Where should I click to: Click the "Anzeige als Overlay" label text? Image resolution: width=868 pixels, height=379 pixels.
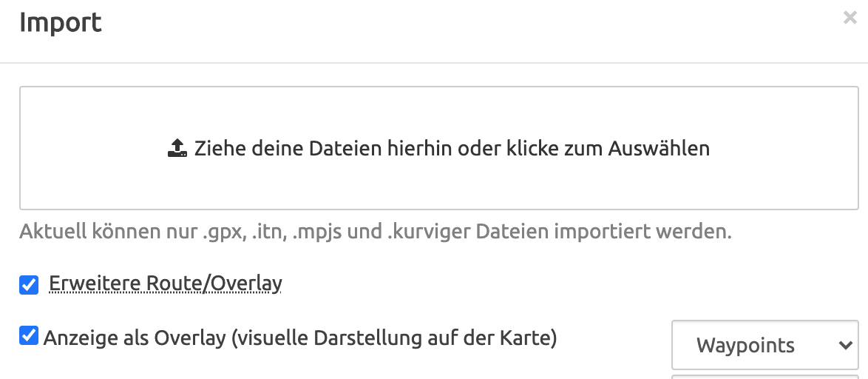pyautogui.click(x=135, y=338)
